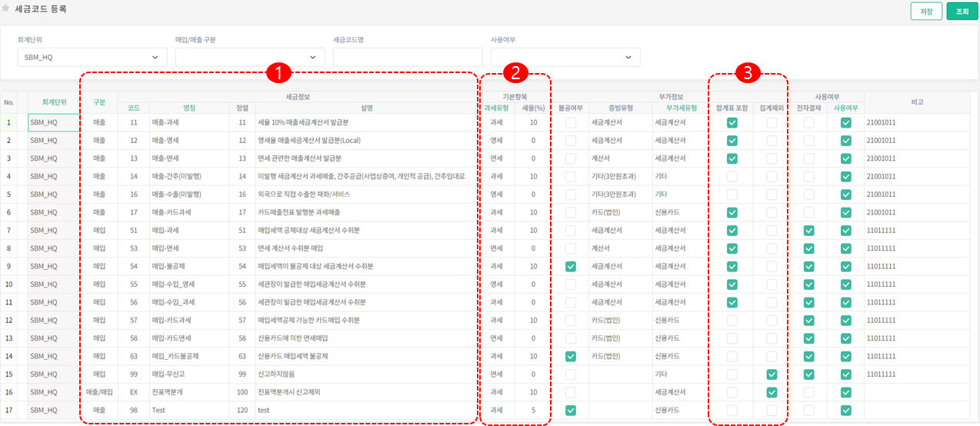Uncheck 전자결재 for the 매입-과세 row
The image size is (980, 426).
pos(808,231)
